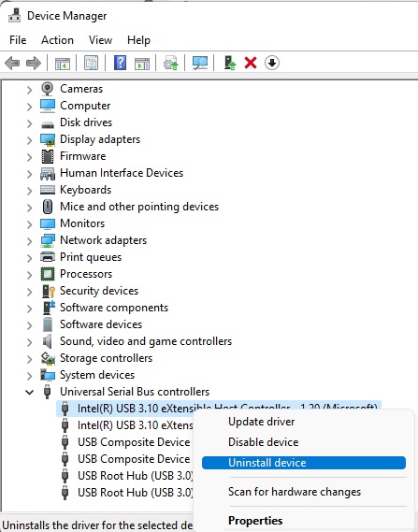Select the Disk drives tree item
The width and height of the screenshot is (418, 532).
pos(86,122)
